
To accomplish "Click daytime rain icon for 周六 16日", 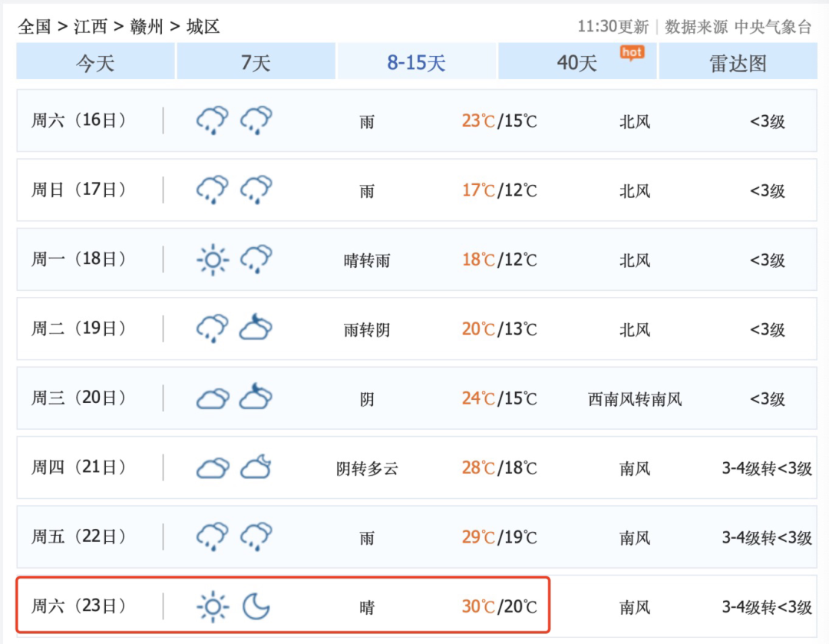I will (x=213, y=120).
